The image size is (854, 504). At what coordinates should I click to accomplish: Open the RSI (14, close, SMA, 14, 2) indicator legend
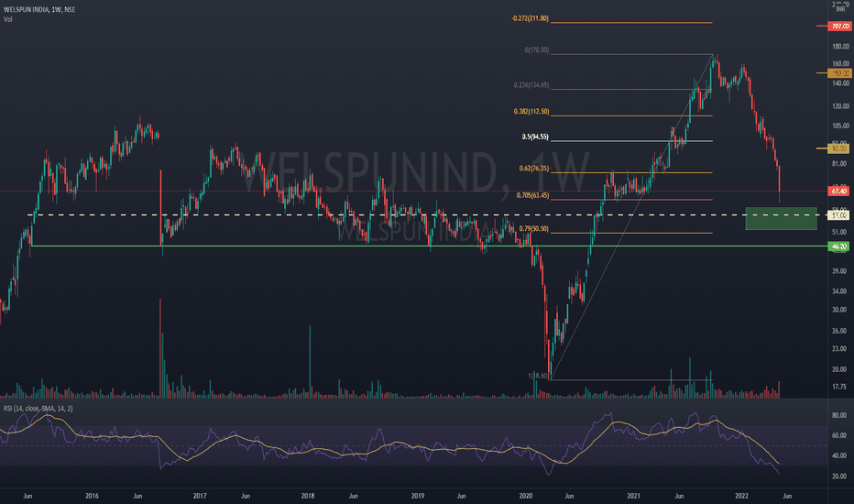tap(38, 408)
